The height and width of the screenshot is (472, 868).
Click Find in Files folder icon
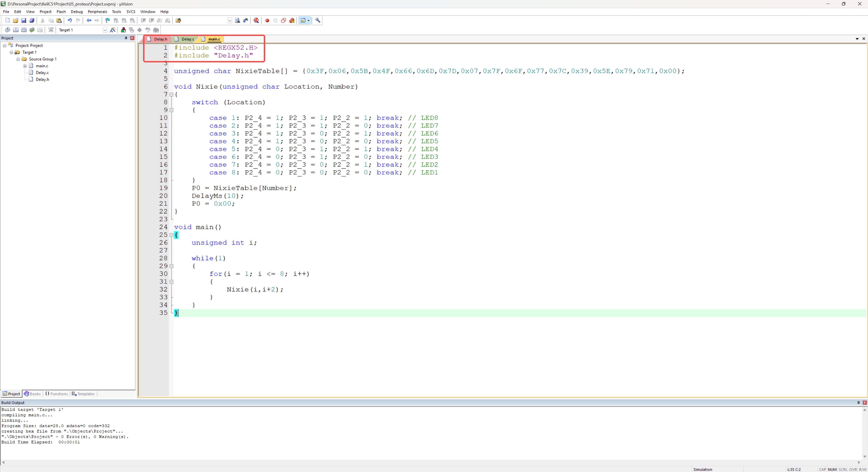(179, 21)
